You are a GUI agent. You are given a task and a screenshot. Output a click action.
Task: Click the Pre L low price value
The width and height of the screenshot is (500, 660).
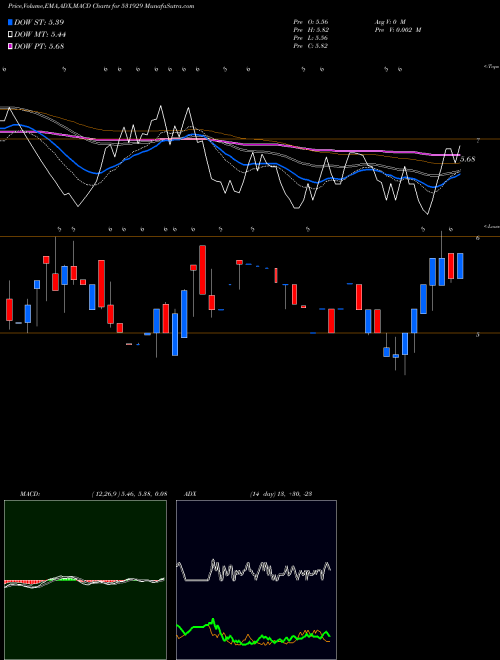click(311, 38)
